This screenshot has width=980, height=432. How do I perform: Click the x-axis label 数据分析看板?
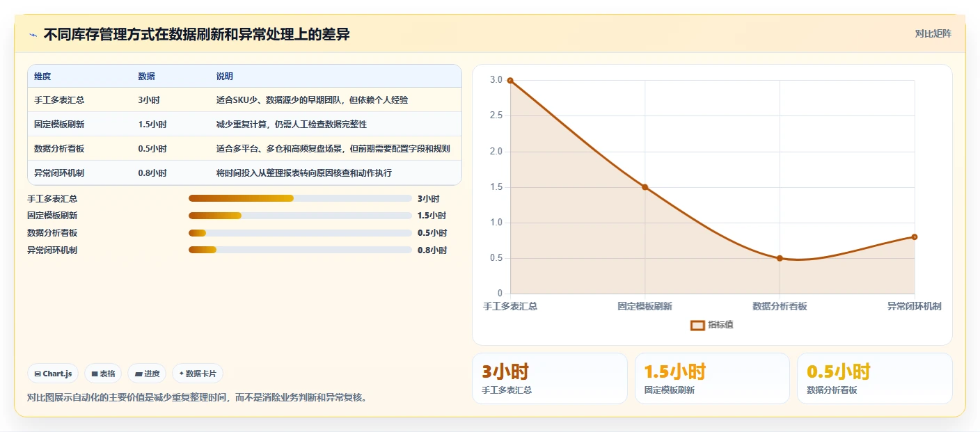click(x=780, y=306)
